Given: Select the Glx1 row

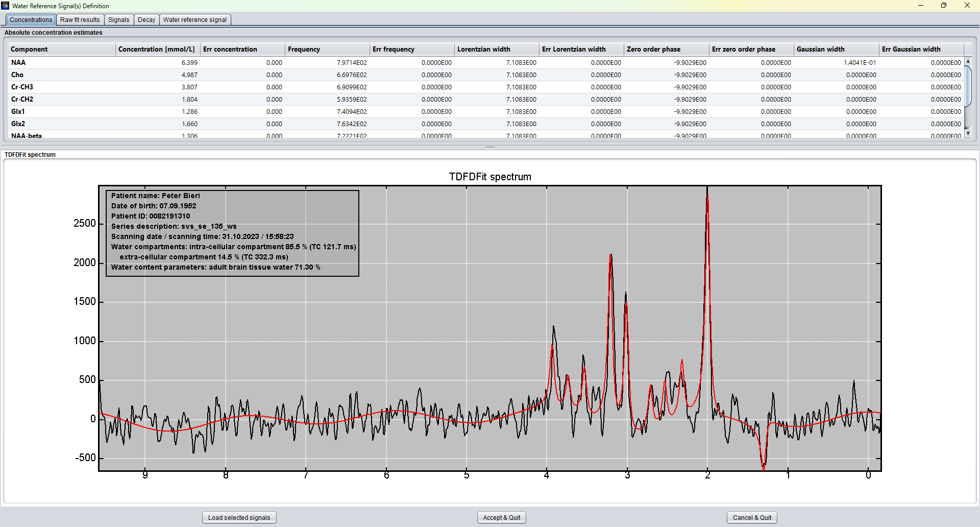Looking at the screenshot, I should point(486,111).
